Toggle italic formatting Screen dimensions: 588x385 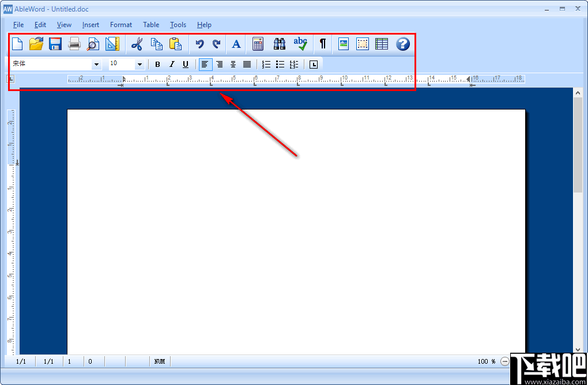tap(172, 65)
